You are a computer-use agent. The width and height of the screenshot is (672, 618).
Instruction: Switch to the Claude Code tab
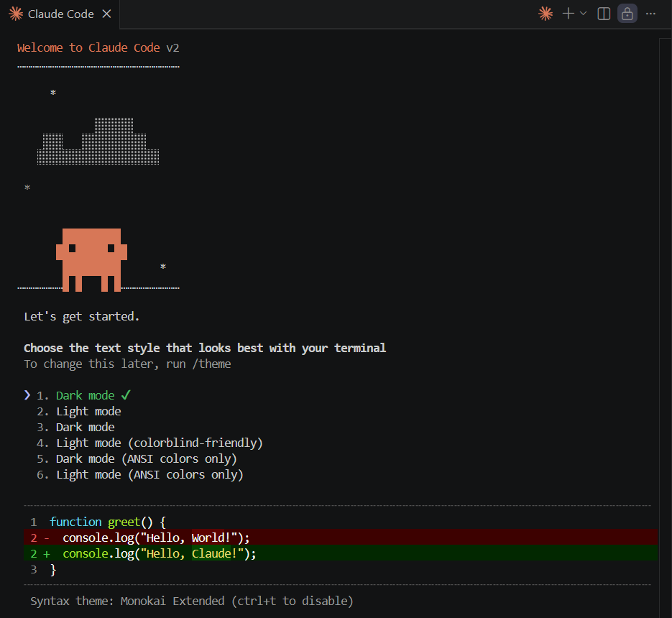(x=60, y=14)
